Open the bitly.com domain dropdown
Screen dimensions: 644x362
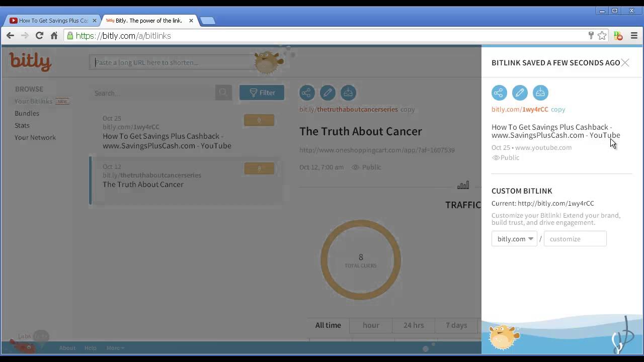(514, 239)
